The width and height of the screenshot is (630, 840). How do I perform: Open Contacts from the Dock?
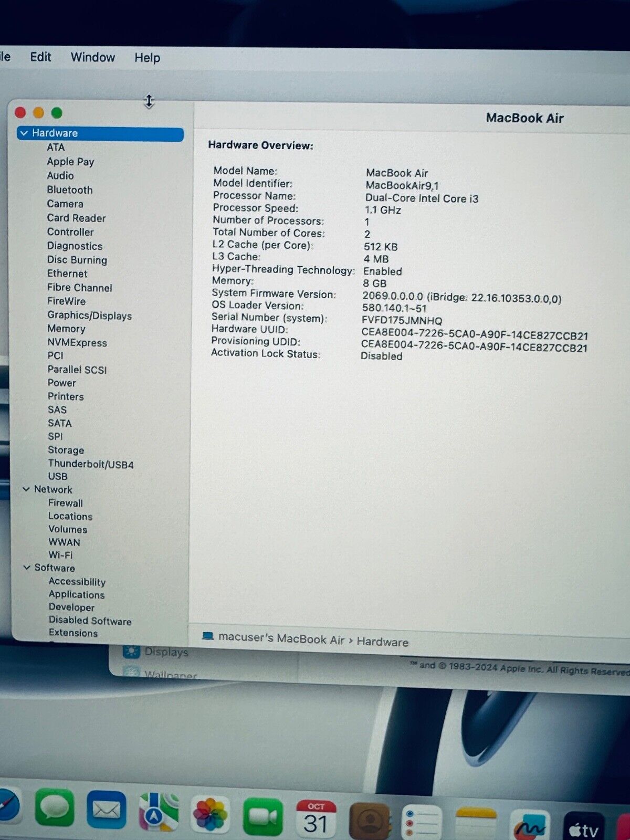coord(370,821)
